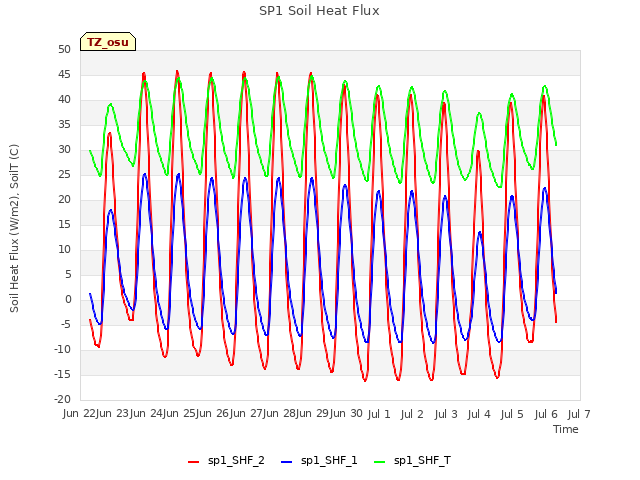The height and width of the screenshot is (480, 640).
Task: Click the -20 y-axis tick label
Action: [x=62, y=400]
